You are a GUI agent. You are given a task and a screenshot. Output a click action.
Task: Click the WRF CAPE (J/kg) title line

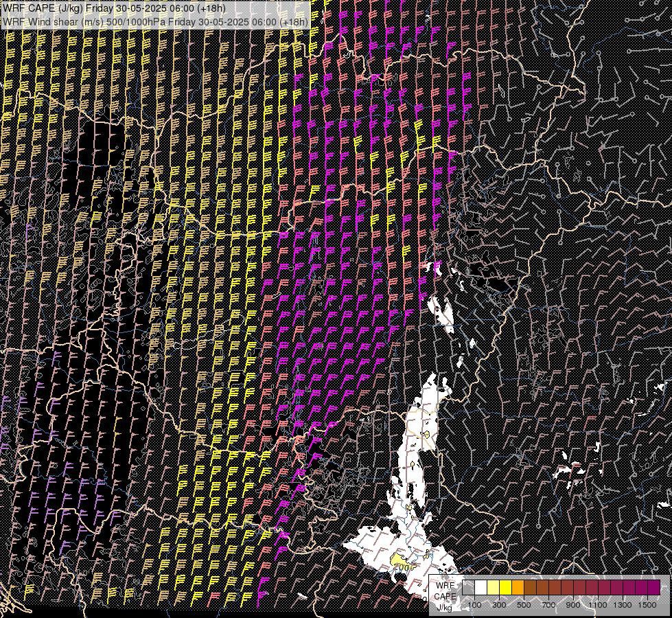tap(114, 8)
